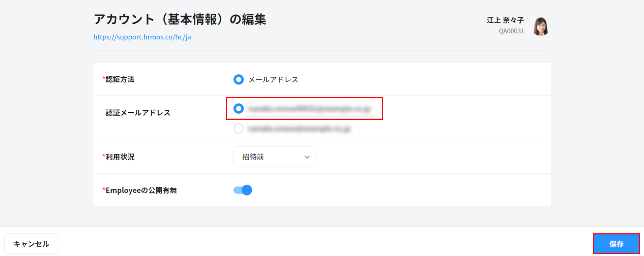Screen dimensions: 644x256
Task: Click the Employeeの公開有無 field label
Action: tap(141, 190)
